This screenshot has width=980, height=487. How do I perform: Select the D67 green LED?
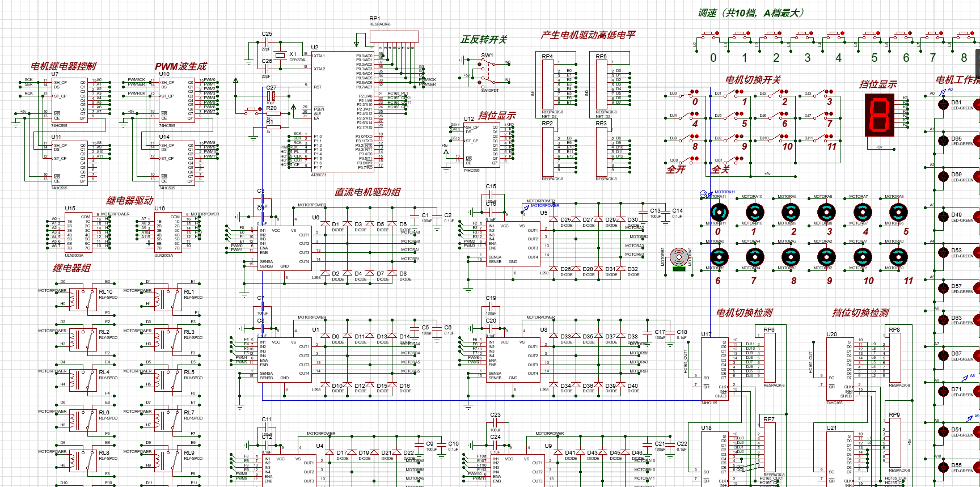pyautogui.click(x=943, y=355)
